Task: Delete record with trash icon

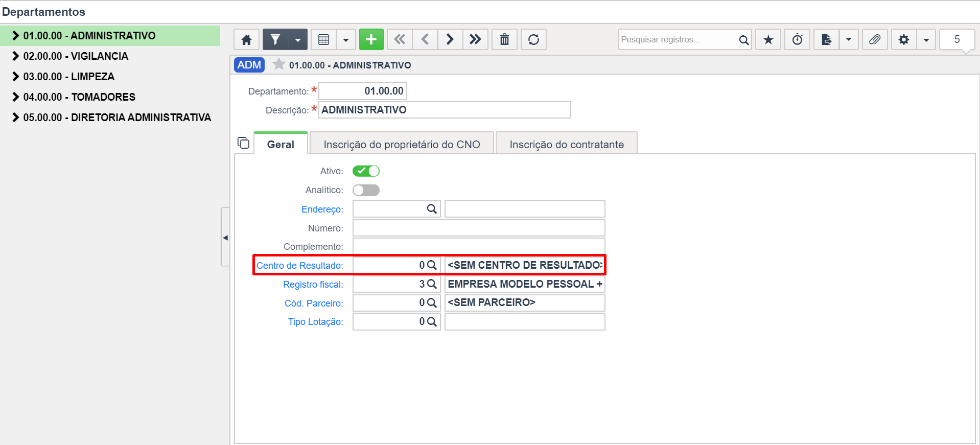Action: 504,39
